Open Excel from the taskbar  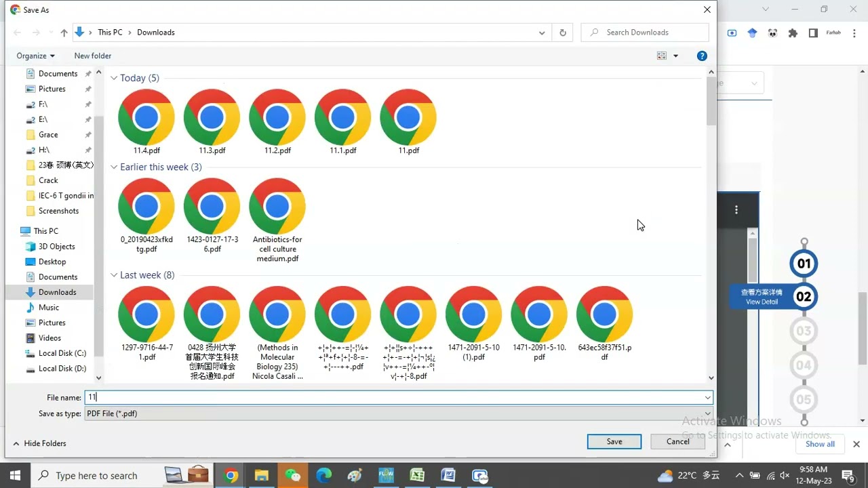pos(416,475)
